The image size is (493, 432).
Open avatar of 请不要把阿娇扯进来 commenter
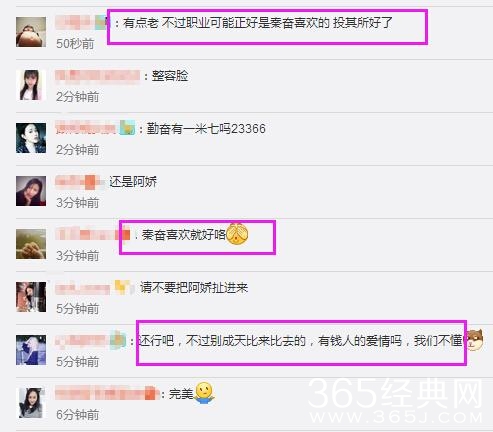click(31, 297)
